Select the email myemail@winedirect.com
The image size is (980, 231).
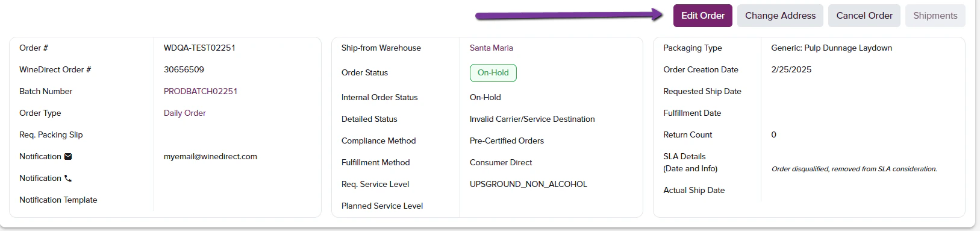pos(210,156)
